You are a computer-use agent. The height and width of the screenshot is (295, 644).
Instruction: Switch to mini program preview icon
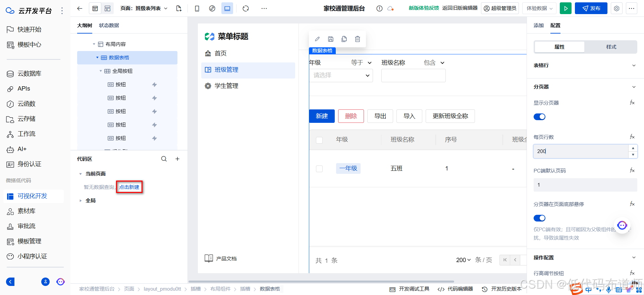click(x=212, y=8)
